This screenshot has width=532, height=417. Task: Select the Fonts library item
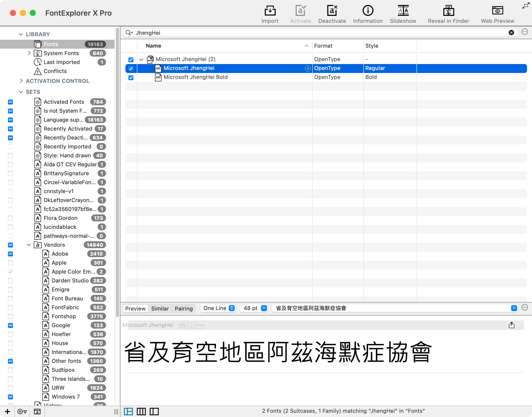point(57,44)
